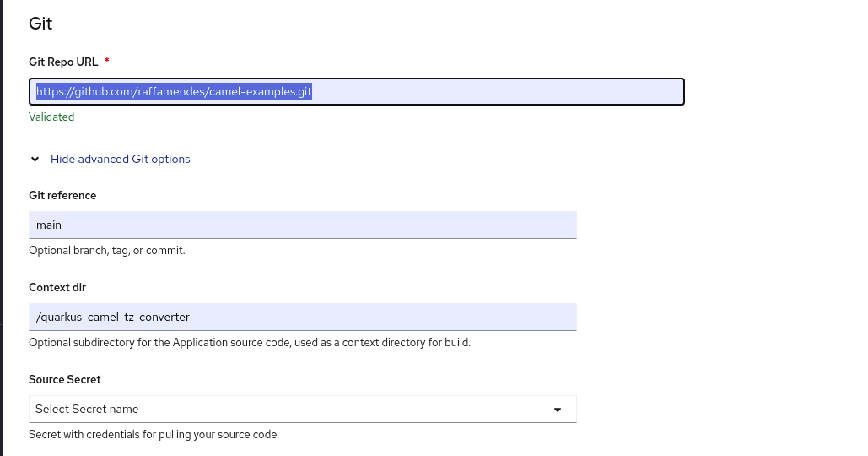Click the 'Secret with credentials' helper text
868x456 pixels.
tap(154, 435)
